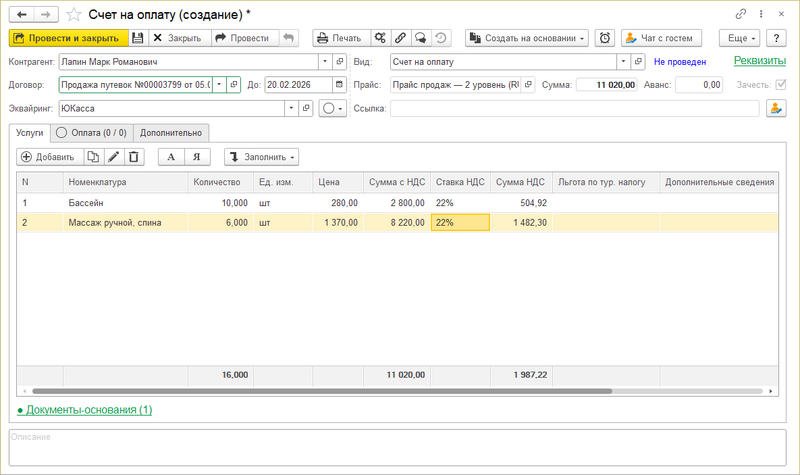The width and height of the screenshot is (800, 475).
Task: Add document to favorites star
Action: pos(74,14)
